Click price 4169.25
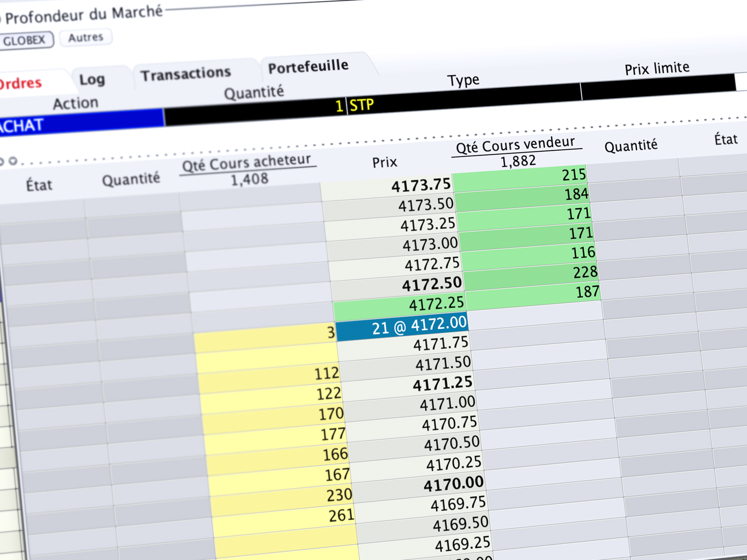The width and height of the screenshot is (747, 560). click(462, 544)
